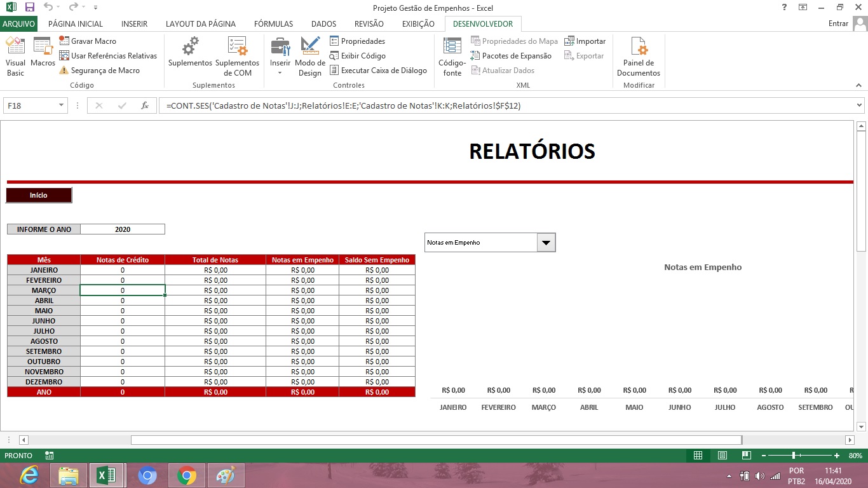Click the zoom in plus button
This screenshot has height=488, width=868.
(x=837, y=456)
